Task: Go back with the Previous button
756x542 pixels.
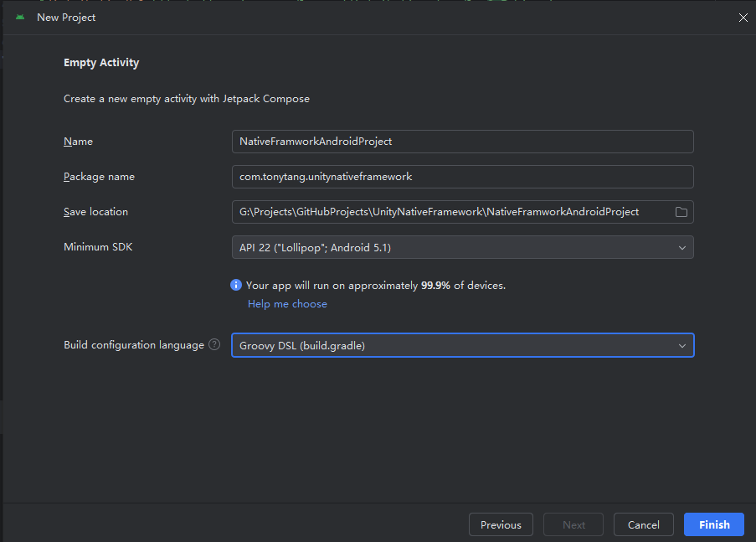Action: 501,524
